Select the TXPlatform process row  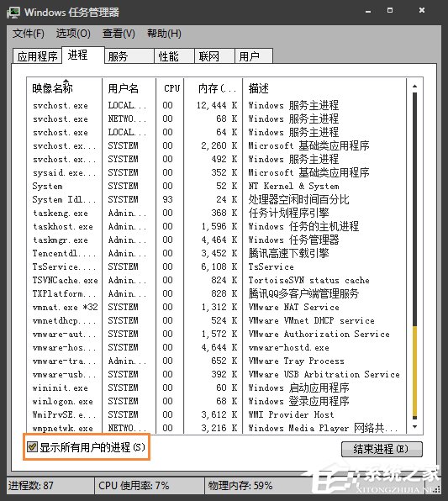(x=216, y=293)
